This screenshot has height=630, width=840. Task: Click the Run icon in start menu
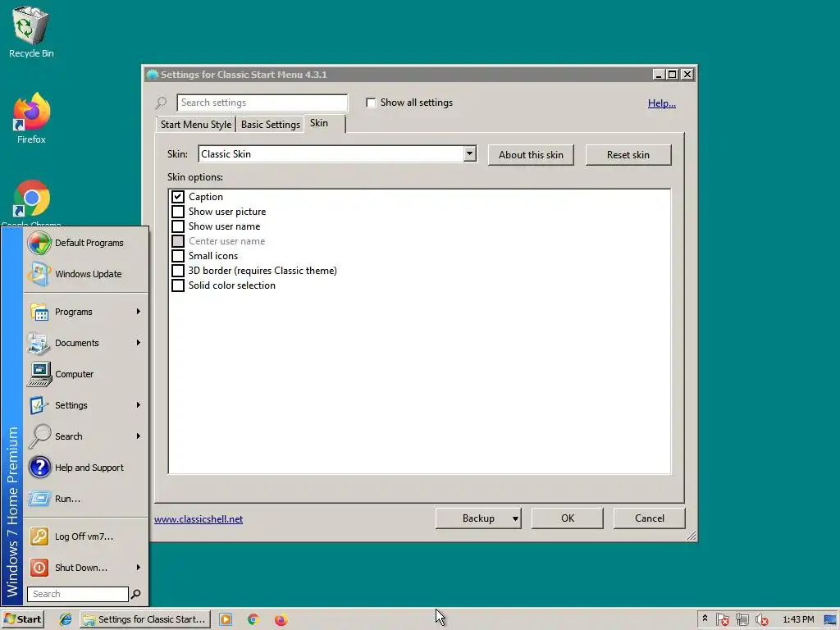(x=39, y=499)
